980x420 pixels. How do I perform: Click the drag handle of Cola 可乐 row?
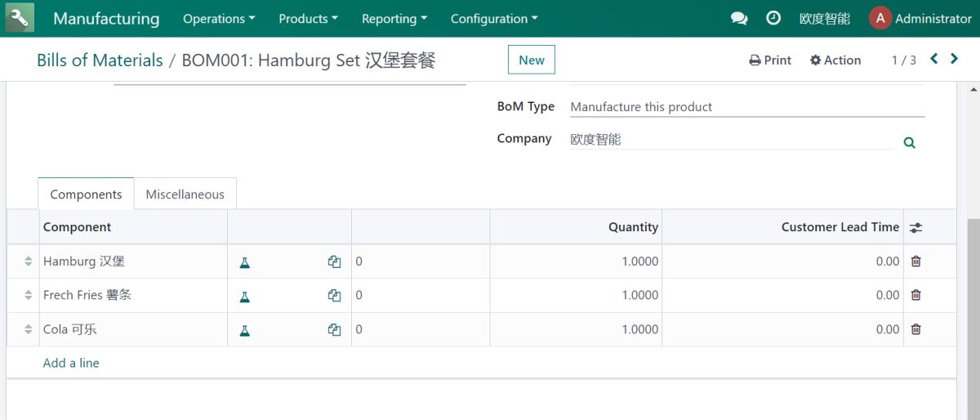[x=29, y=329]
